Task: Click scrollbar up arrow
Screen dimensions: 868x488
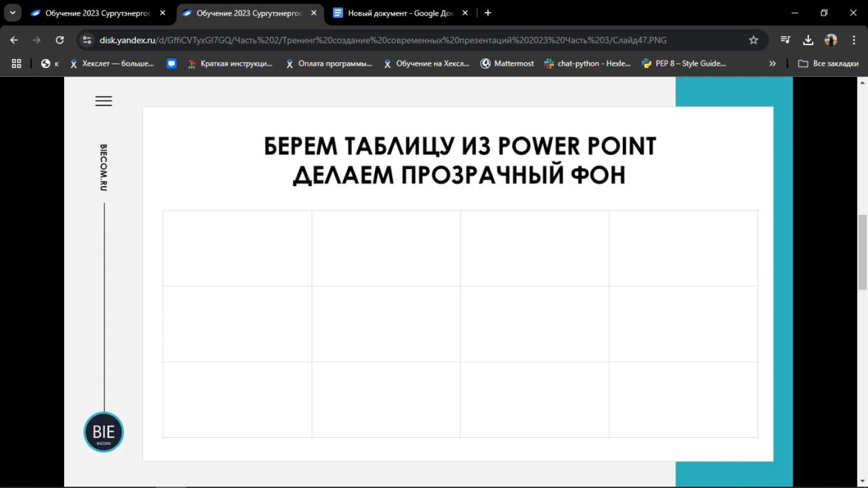Action: coord(862,82)
